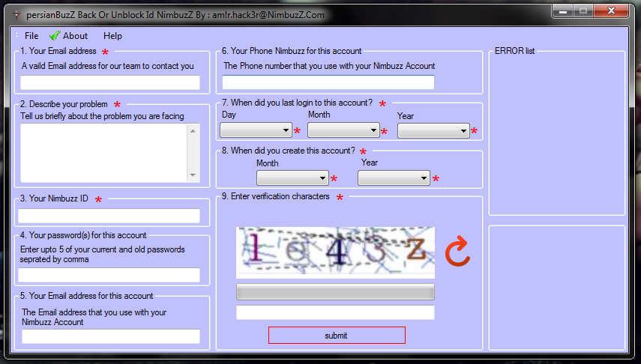This screenshot has width=641, height=364.
Task: Click 'Tell us briefly about the problem' text
Action: pyautogui.click(x=102, y=116)
